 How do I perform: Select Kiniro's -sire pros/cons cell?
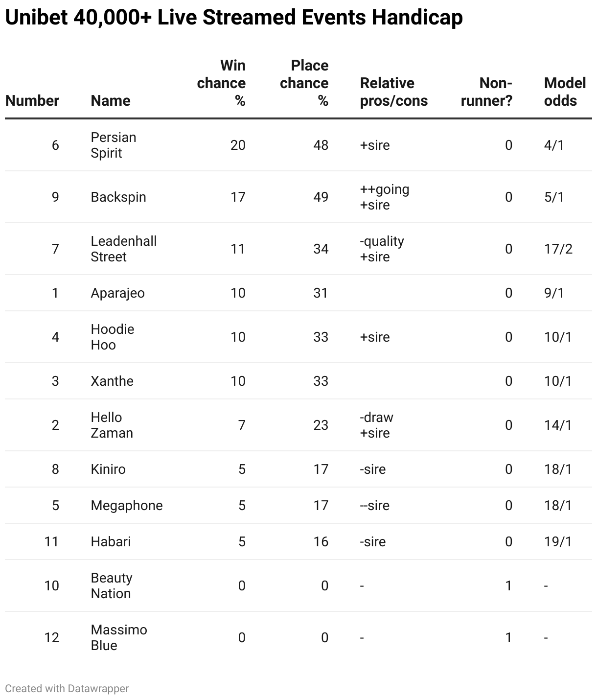click(x=373, y=469)
